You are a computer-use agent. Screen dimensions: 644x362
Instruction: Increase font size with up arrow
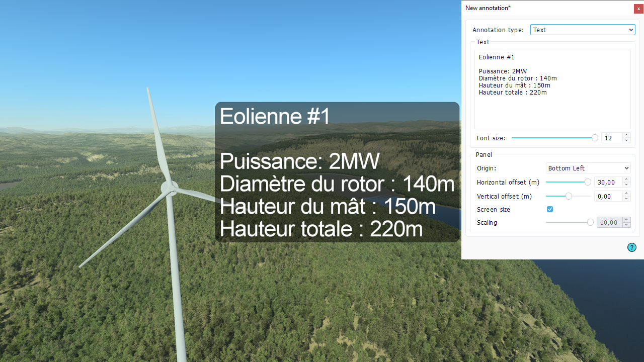click(626, 135)
